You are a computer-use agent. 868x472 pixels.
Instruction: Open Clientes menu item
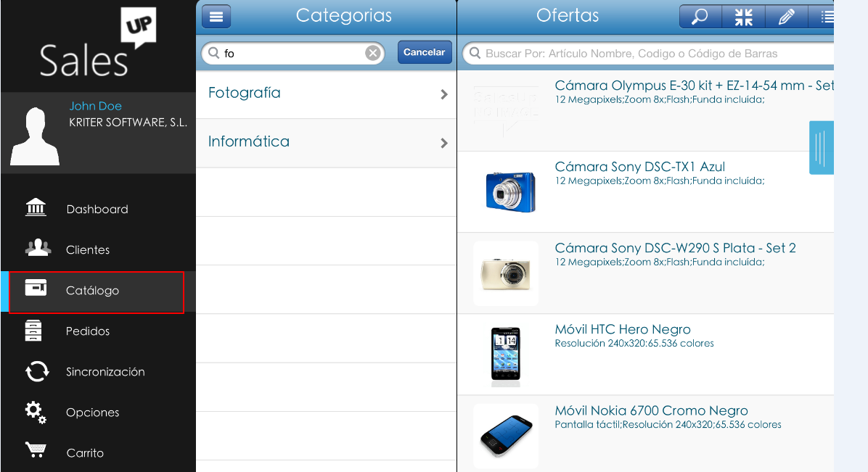point(98,249)
